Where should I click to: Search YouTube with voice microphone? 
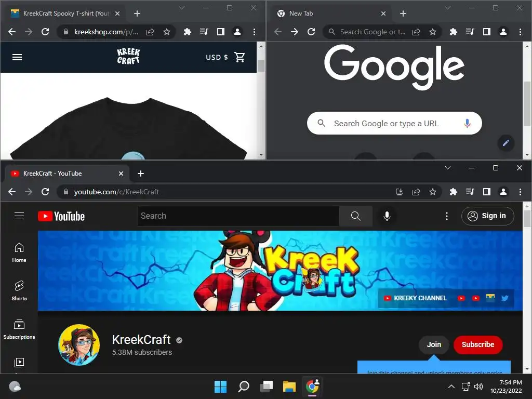click(x=387, y=216)
